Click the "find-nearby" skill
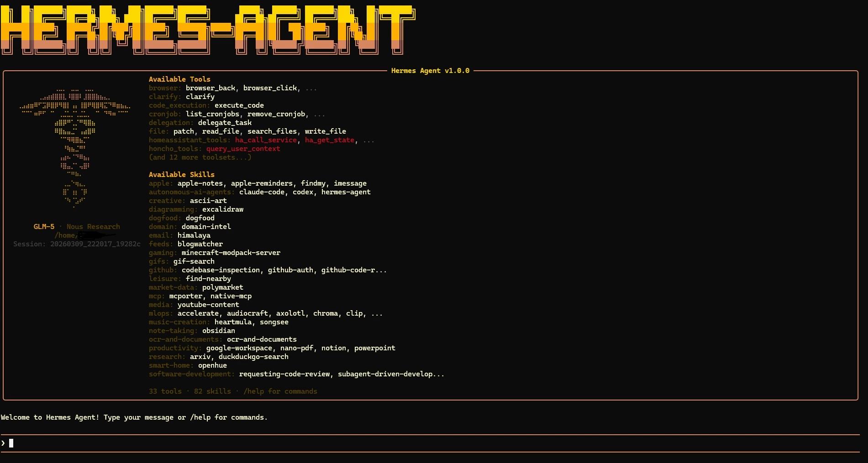The image size is (868, 463). coord(208,279)
